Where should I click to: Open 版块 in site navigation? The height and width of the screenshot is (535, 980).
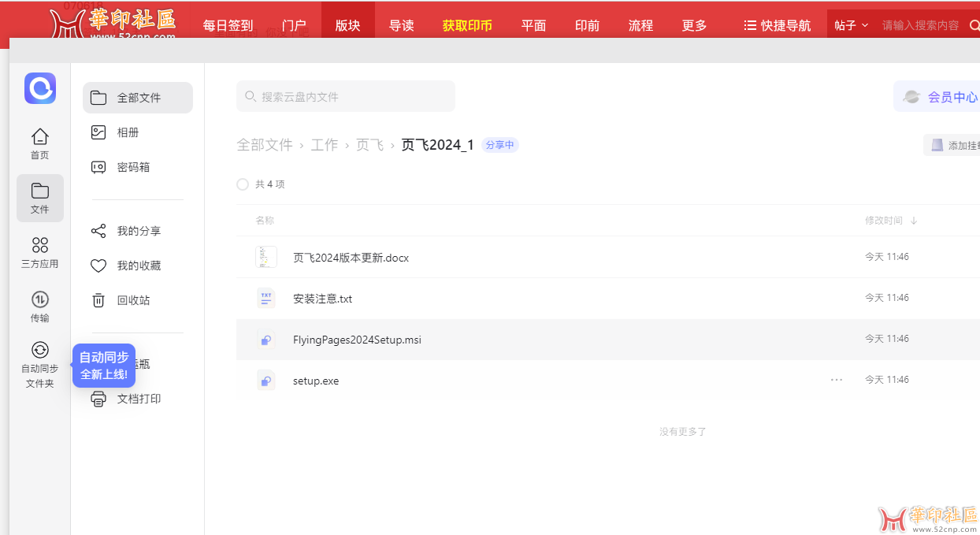coord(347,25)
